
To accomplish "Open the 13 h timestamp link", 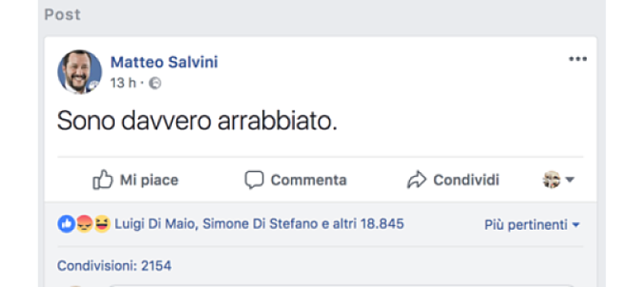I will coord(122,83).
